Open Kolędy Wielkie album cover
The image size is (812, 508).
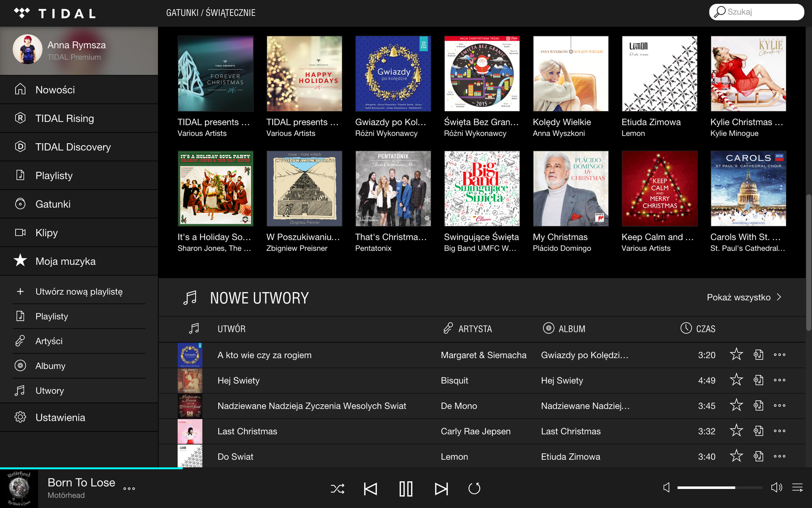(571, 74)
